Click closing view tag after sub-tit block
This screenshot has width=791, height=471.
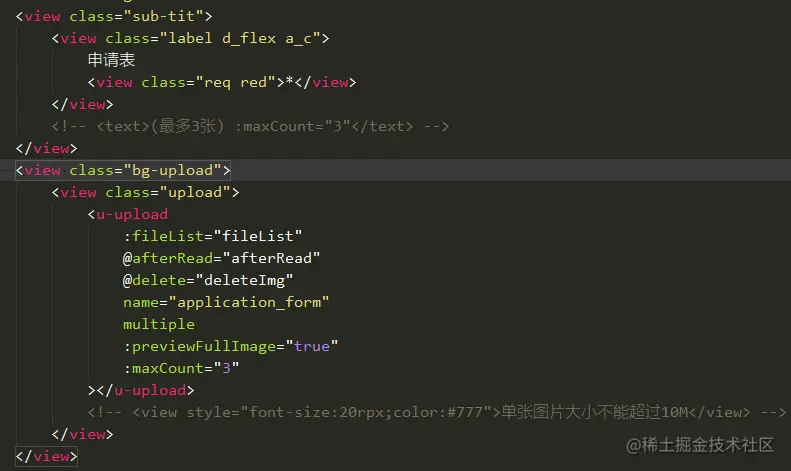pos(46,148)
